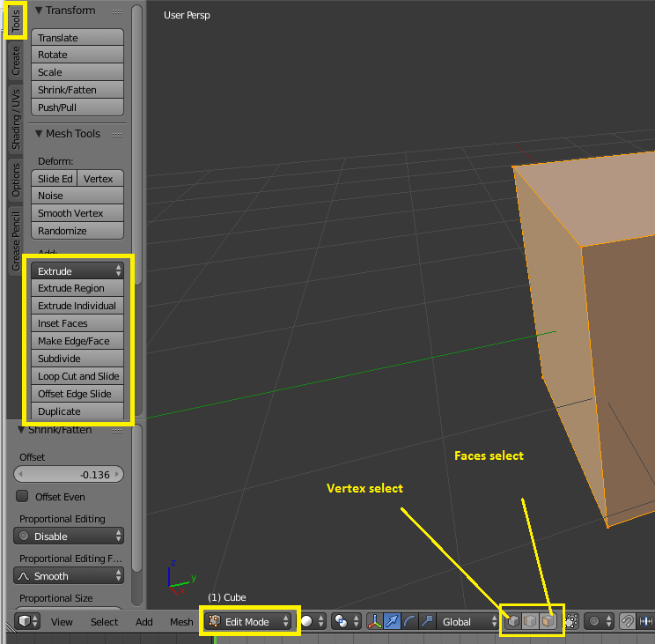655x644 pixels.
Task: Collapse the Shrink/Fatten operator panel
Action: [21, 430]
